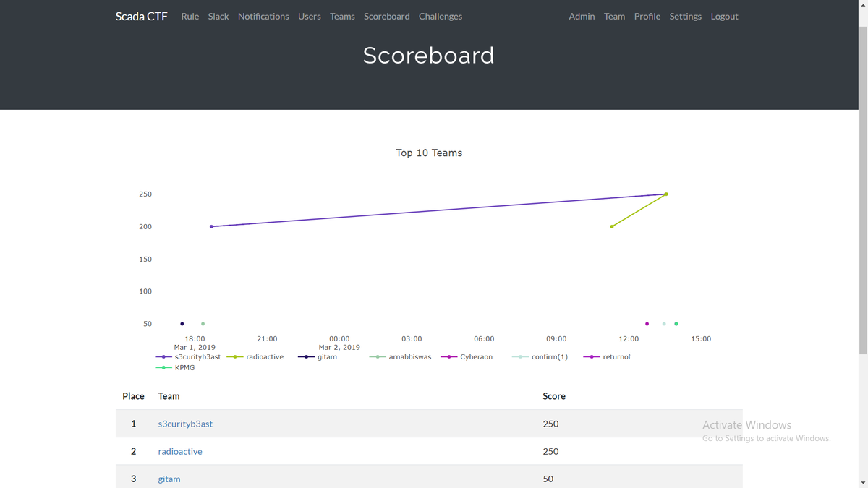Screen dimensions: 868x488
Task: Open Notifications in the navbar
Action: (x=263, y=16)
